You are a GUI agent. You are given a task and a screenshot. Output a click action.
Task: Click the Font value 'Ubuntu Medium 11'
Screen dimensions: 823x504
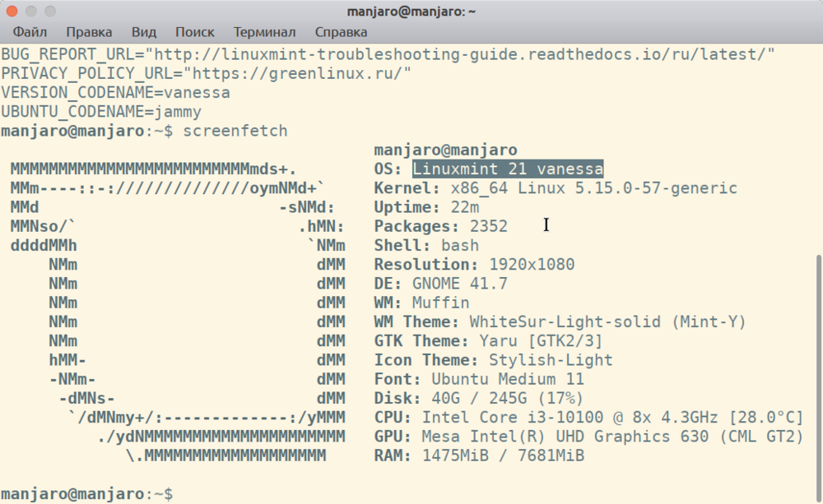[x=508, y=379]
